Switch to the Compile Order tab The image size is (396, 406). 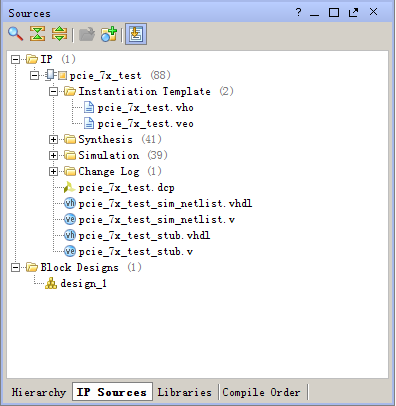click(x=261, y=392)
